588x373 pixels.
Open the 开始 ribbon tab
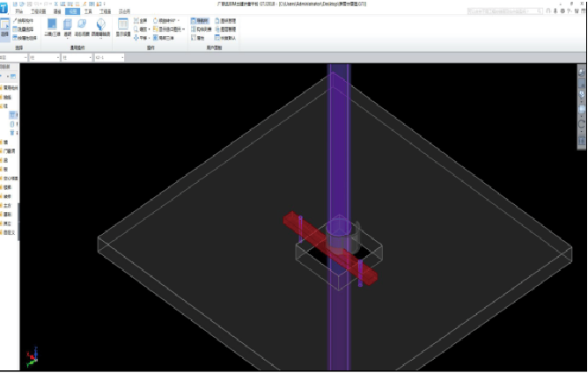(18, 11)
